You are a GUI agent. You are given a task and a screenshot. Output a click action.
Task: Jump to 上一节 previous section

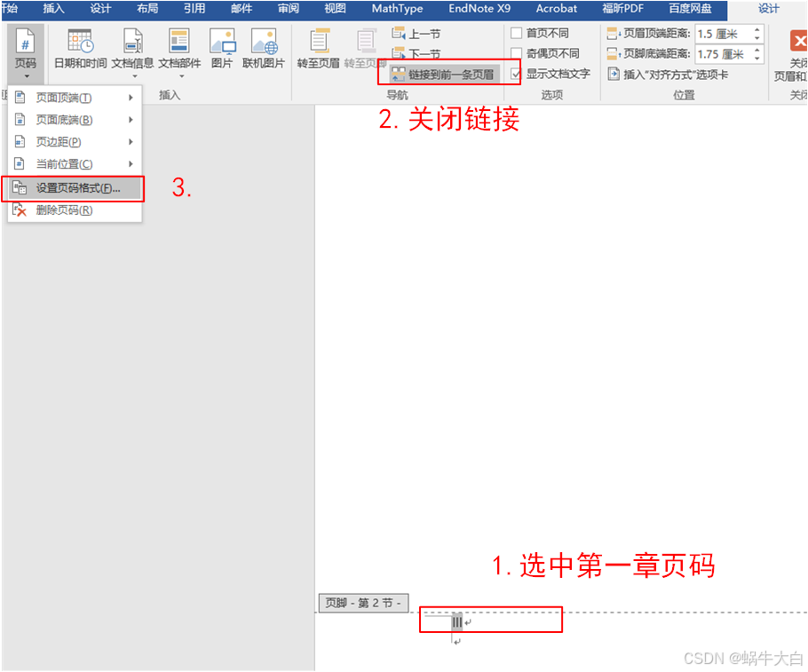(416, 34)
